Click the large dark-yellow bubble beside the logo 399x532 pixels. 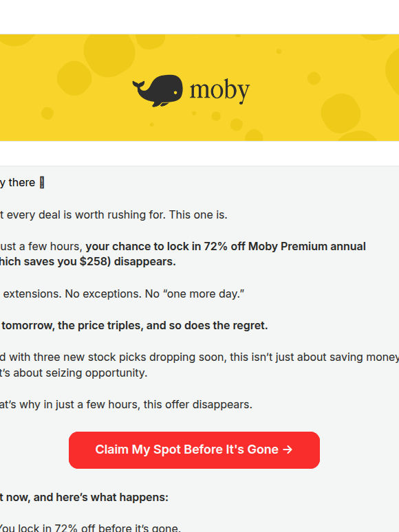coord(109,54)
